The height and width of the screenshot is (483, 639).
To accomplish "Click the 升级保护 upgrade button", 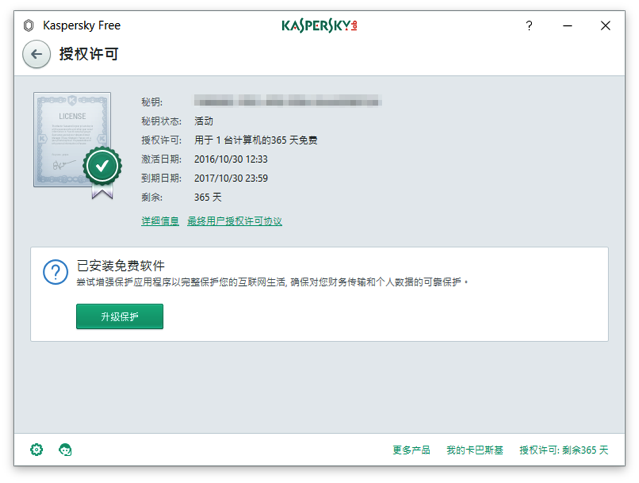I will tap(119, 316).
